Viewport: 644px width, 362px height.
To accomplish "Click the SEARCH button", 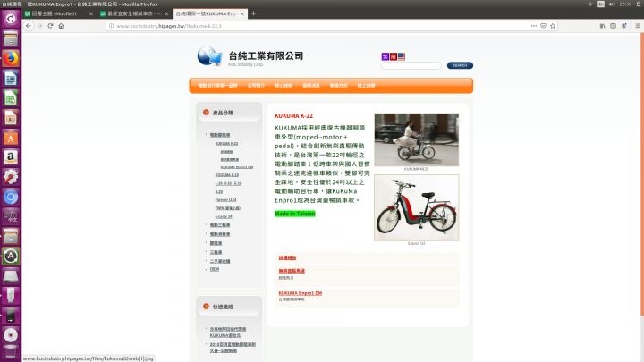I will pos(460,65).
